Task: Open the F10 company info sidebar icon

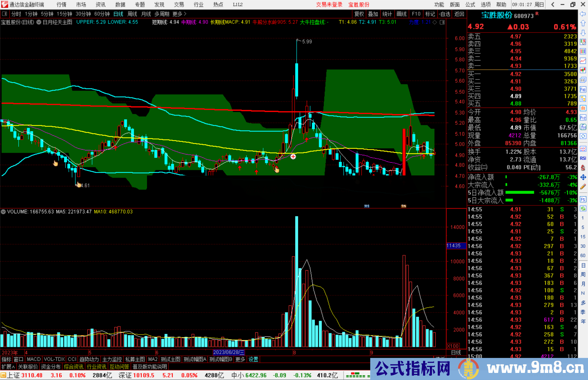Action: point(583,89)
